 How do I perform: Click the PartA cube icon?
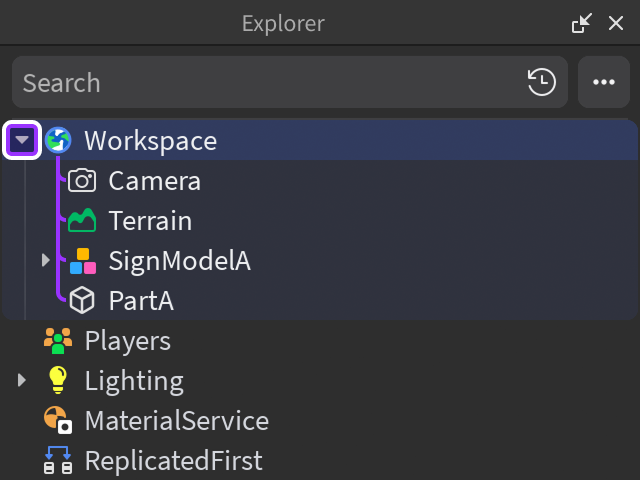[82, 301]
